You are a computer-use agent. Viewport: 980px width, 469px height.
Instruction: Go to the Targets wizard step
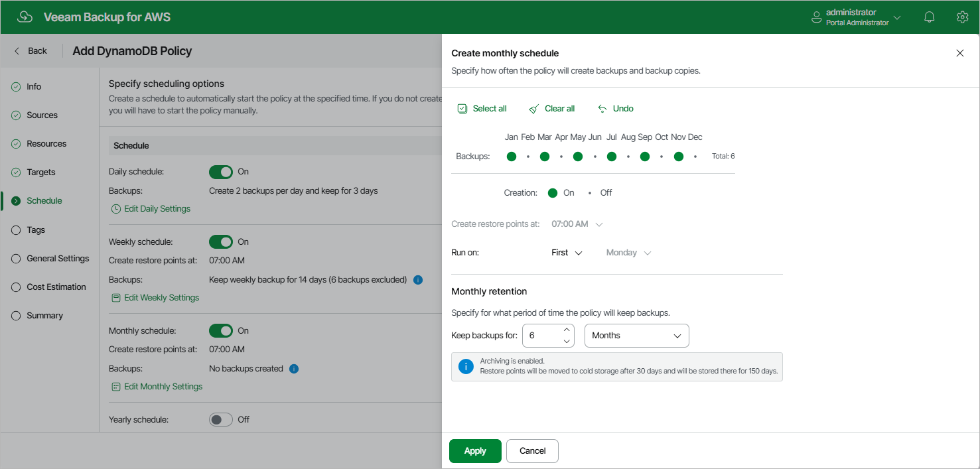[41, 172]
